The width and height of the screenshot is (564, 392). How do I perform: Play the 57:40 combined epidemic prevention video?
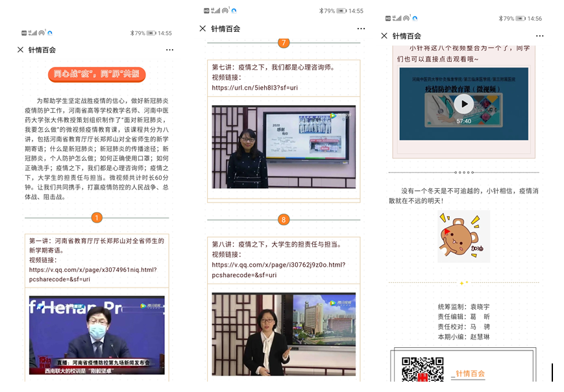(x=463, y=103)
